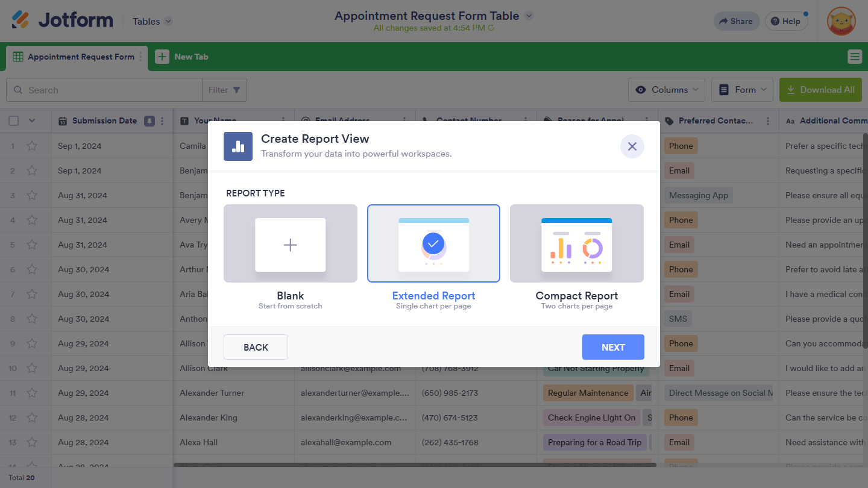Select the Compact Report type
Image resolution: width=868 pixels, height=488 pixels.
[576, 243]
